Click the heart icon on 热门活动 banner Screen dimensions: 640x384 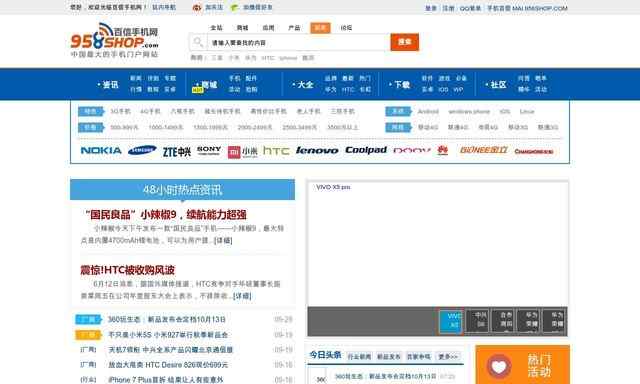[498, 366]
